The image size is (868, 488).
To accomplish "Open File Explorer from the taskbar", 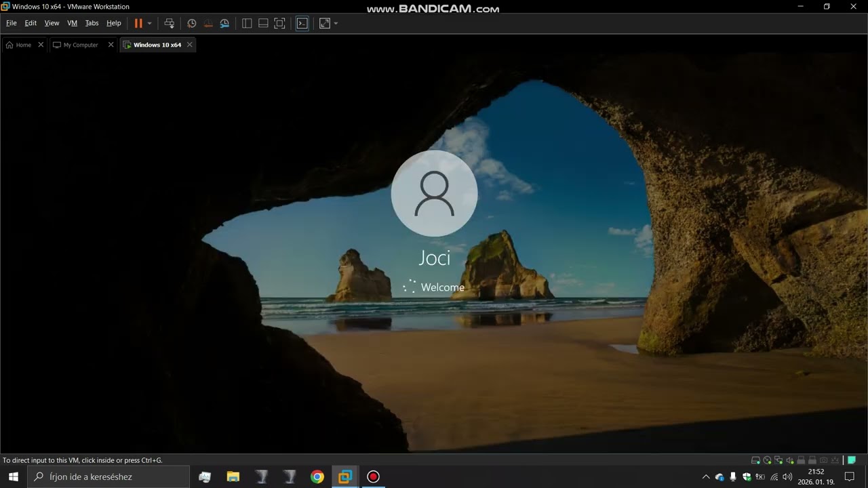I will click(233, 476).
